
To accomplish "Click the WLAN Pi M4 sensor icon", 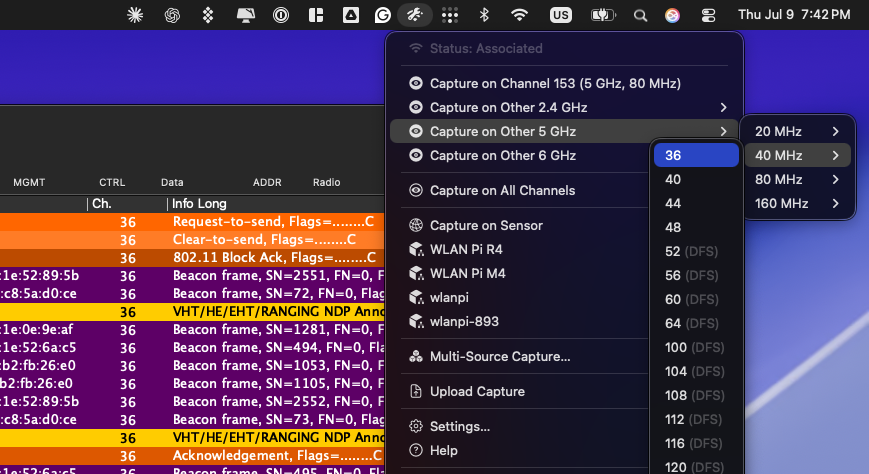I will (x=416, y=273).
